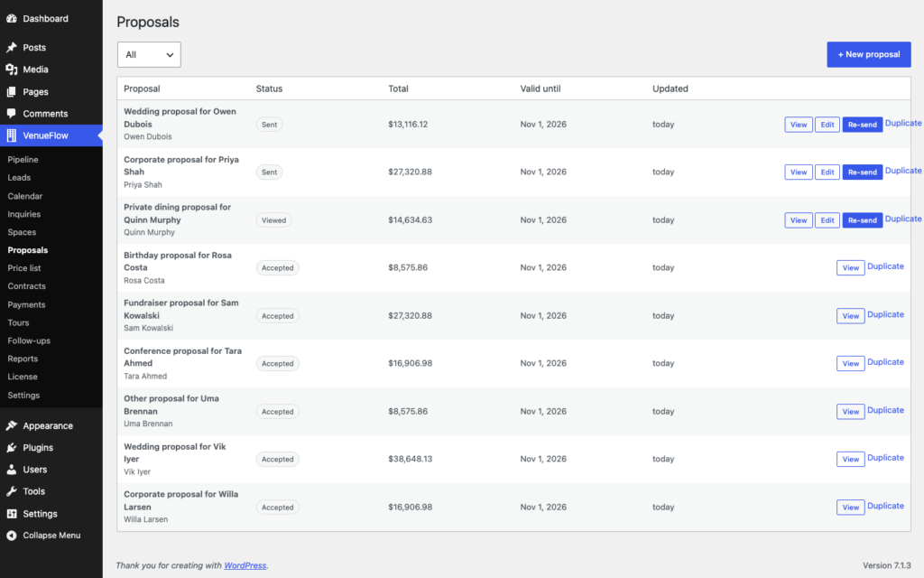Open Spaces in the sidebar
Viewport: 924px width, 578px height.
(x=22, y=232)
